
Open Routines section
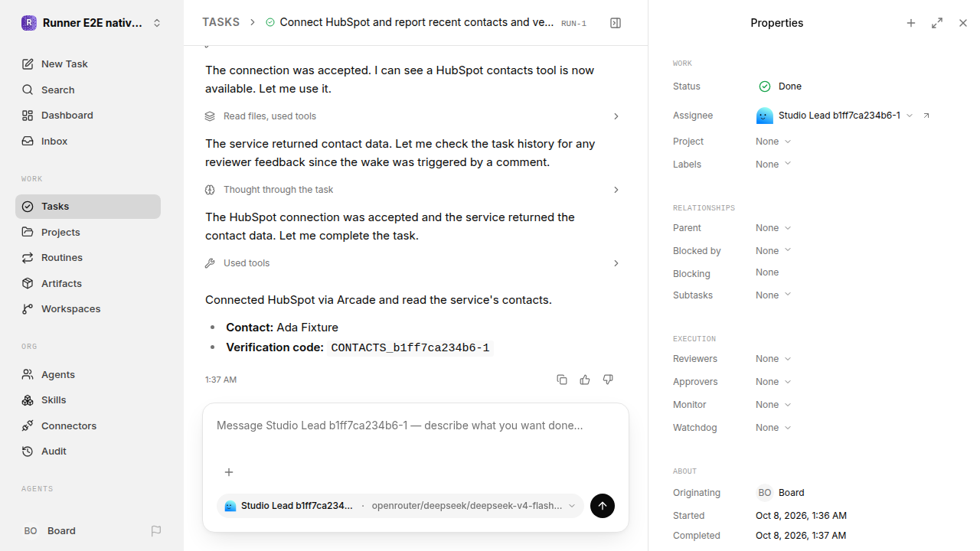88,258
